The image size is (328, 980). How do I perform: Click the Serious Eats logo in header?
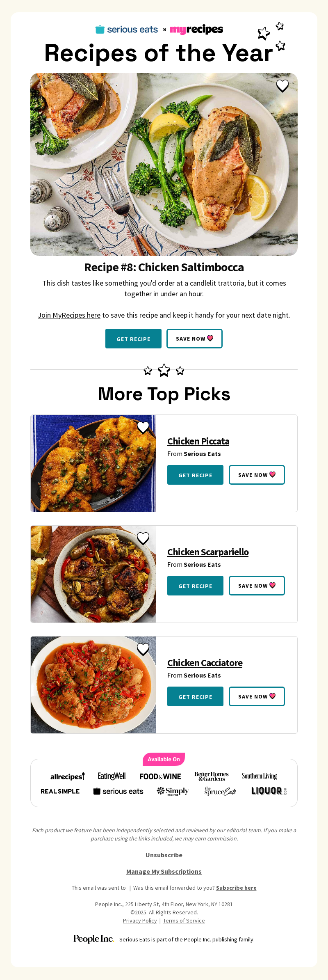(x=126, y=30)
